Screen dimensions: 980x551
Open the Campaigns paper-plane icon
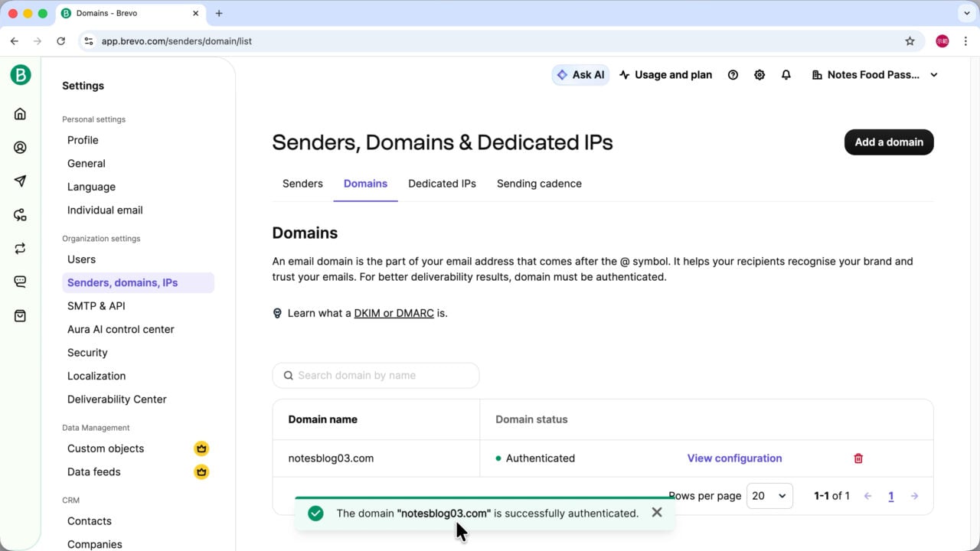[21, 181]
